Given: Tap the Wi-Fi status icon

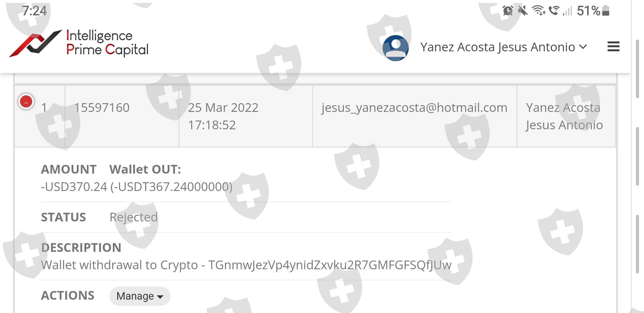Looking at the screenshot, I should (538, 11).
